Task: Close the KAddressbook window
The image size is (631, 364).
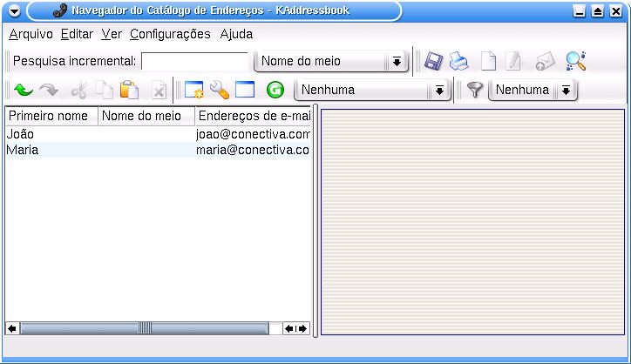Action: [616, 11]
